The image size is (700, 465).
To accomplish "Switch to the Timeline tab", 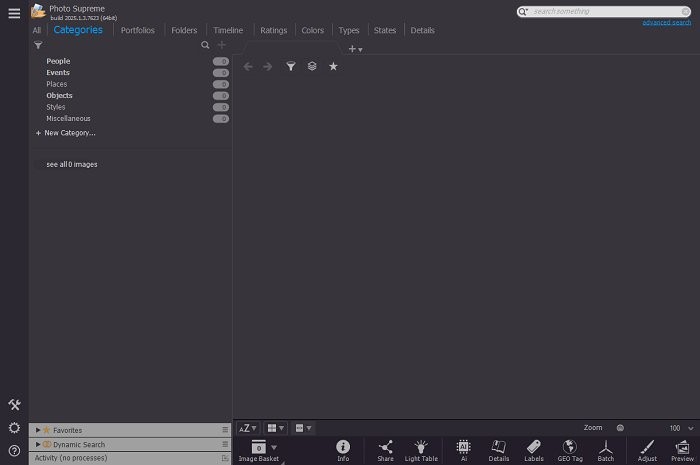I will click(228, 30).
